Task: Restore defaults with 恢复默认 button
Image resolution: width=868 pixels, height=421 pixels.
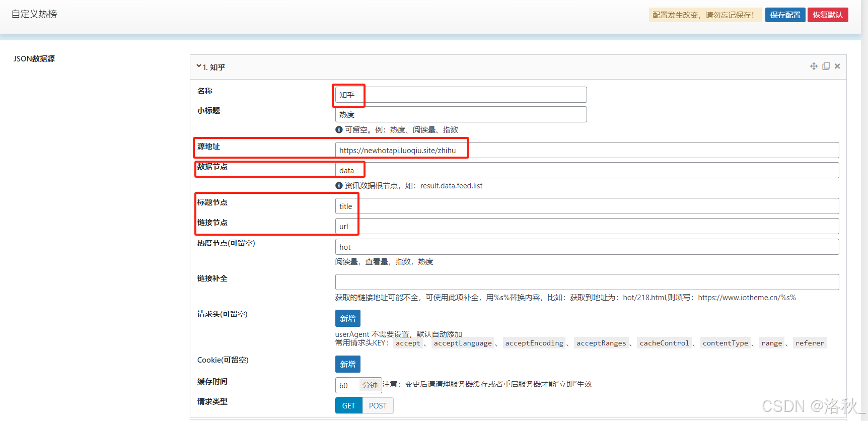Action: [828, 15]
